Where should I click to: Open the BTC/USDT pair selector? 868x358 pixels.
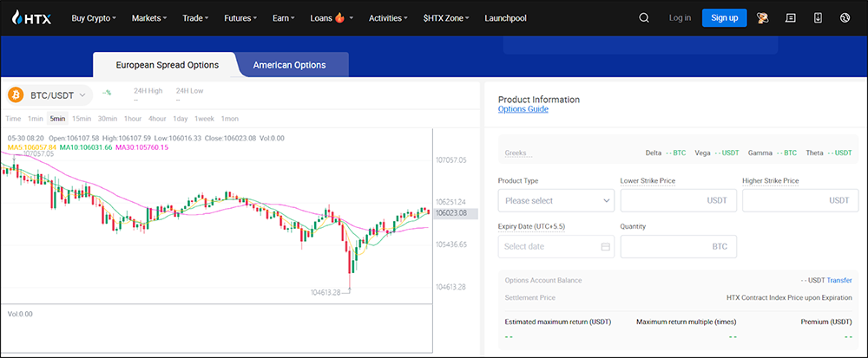coord(49,95)
